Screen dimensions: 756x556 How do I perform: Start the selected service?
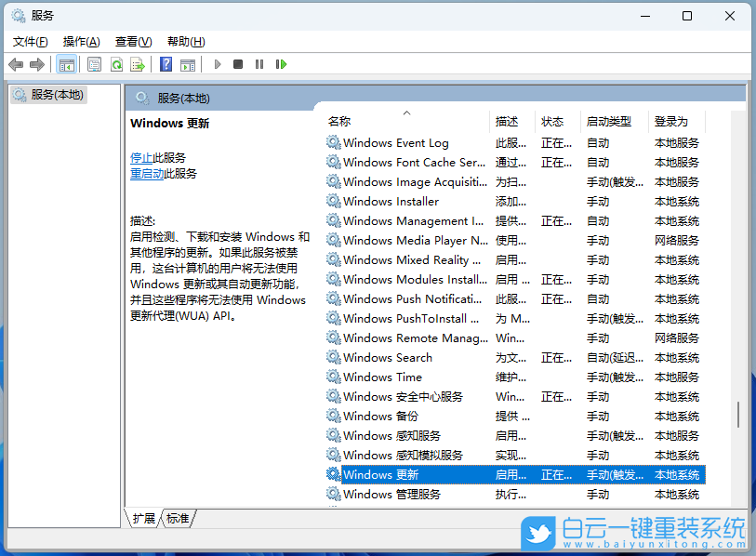(216, 64)
